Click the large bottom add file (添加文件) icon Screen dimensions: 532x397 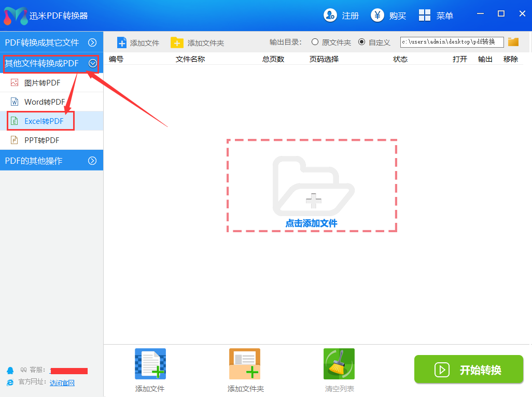coord(150,364)
